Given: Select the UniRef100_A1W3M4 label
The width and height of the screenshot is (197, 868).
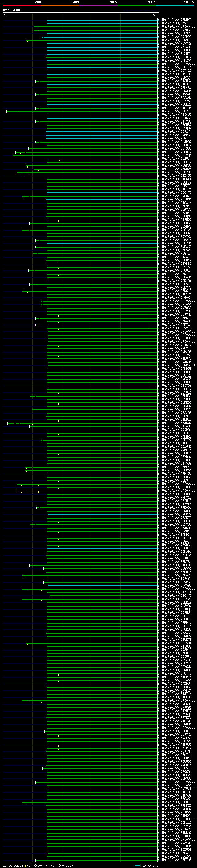Looking at the screenshot, I should [x=177, y=91].
